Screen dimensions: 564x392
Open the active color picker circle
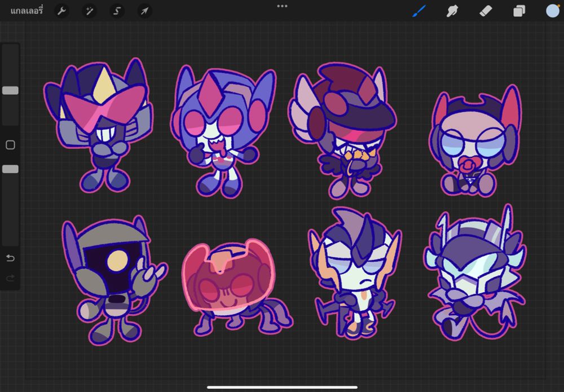[x=553, y=11]
